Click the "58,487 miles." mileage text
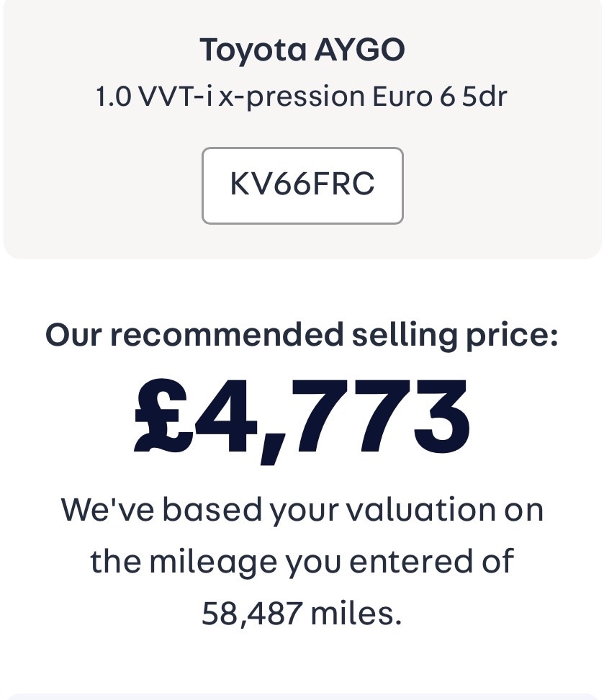Image resolution: width=604 pixels, height=700 pixels. pyautogui.click(x=302, y=613)
